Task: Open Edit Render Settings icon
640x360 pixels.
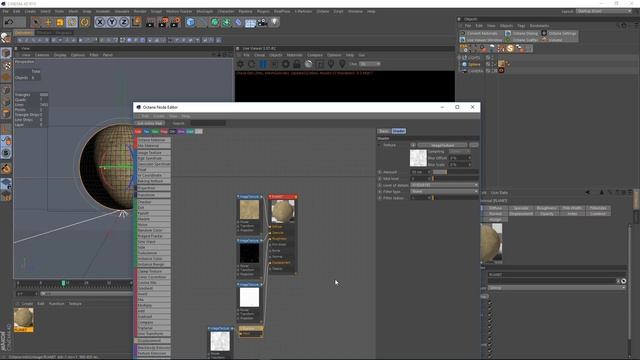Action: pyautogui.click(x=176, y=22)
